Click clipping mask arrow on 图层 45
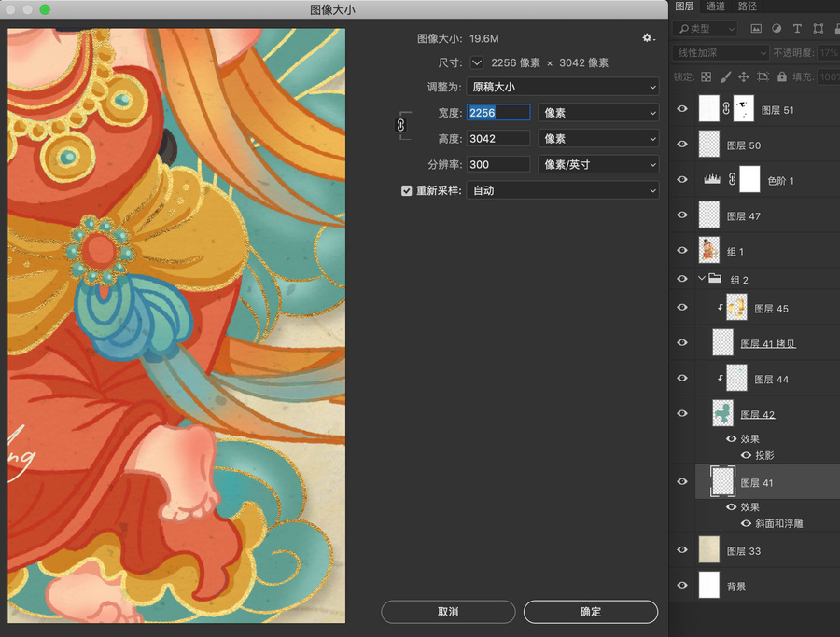 721,307
